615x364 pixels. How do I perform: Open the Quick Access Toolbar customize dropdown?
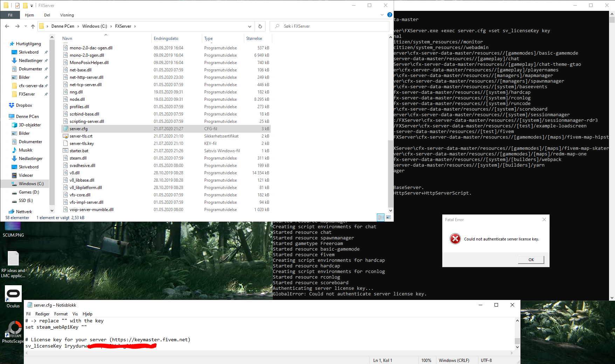click(x=32, y=6)
